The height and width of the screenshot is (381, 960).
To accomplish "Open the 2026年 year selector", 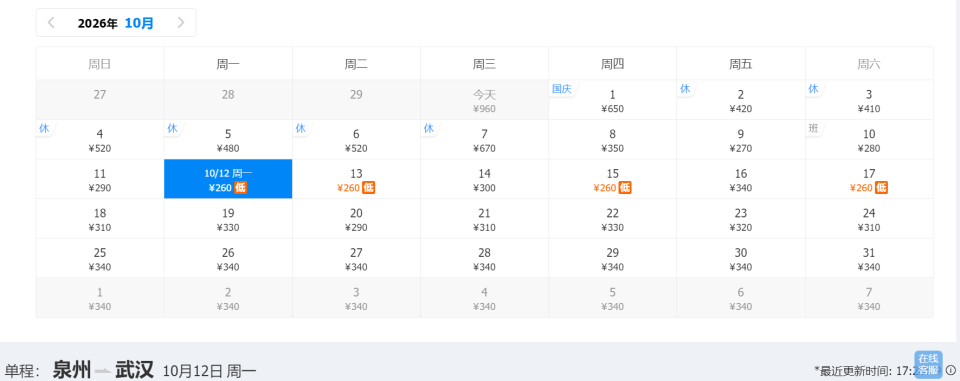I will pyautogui.click(x=97, y=23).
